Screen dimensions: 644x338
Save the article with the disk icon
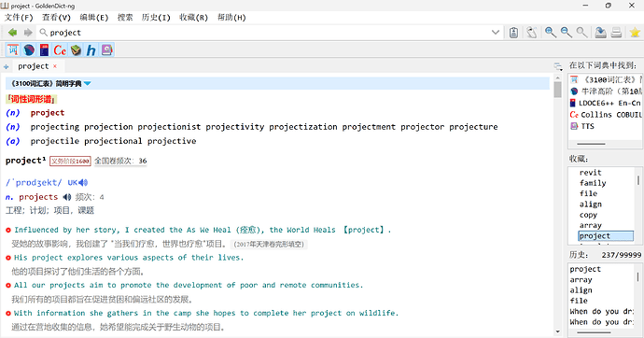pyautogui.click(x=600, y=33)
